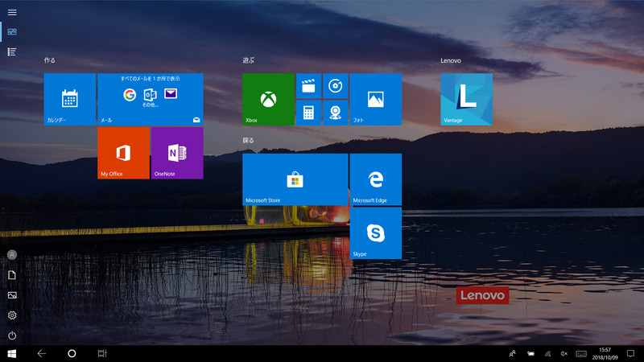
Task: Open Cortana circle on taskbar
Action: click(72, 353)
